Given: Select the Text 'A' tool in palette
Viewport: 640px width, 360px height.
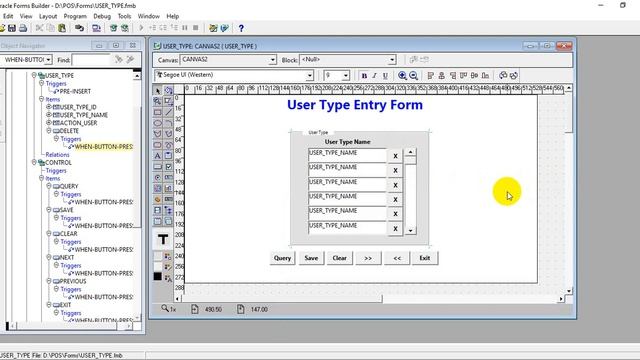Looking at the screenshot, I should [x=158, y=156].
